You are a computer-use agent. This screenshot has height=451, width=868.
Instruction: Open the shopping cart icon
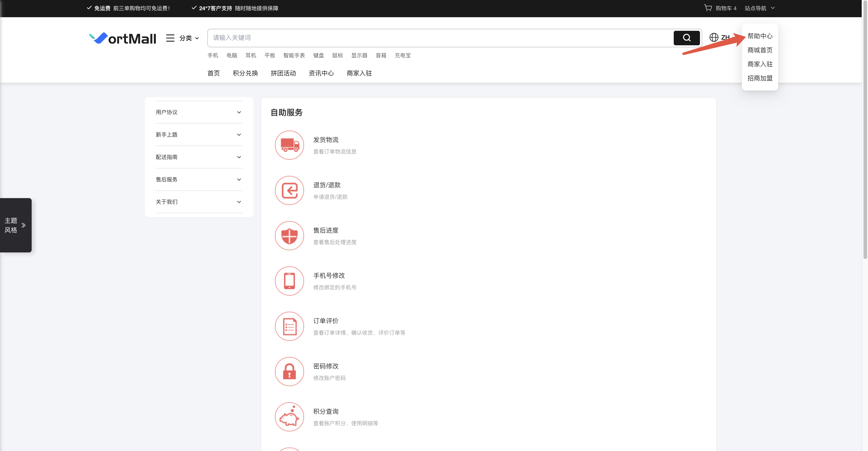tap(708, 8)
